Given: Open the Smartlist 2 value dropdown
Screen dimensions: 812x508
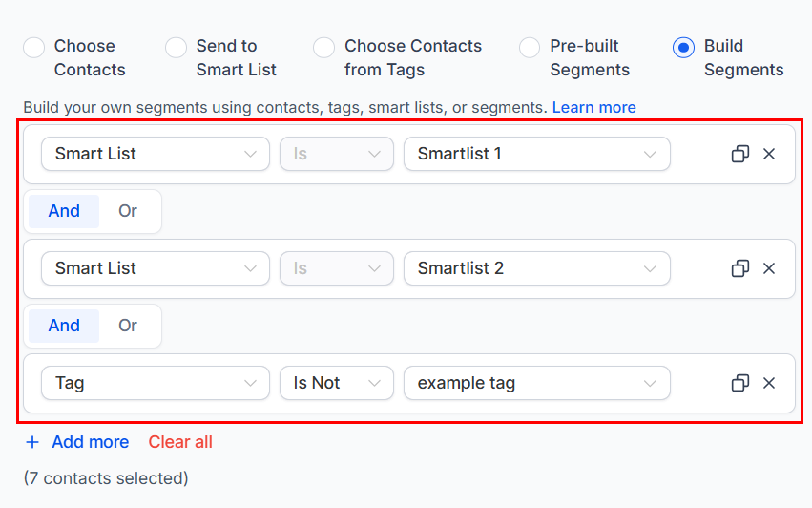Looking at the screenshot, I should 537,268.
